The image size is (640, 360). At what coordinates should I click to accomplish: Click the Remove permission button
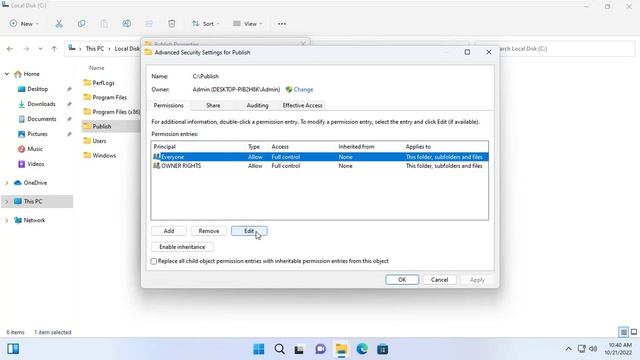point(209,231)
